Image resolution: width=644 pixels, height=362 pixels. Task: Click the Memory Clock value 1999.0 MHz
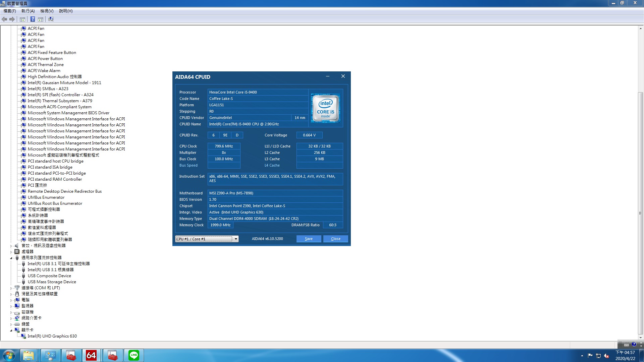coord(220,225)
